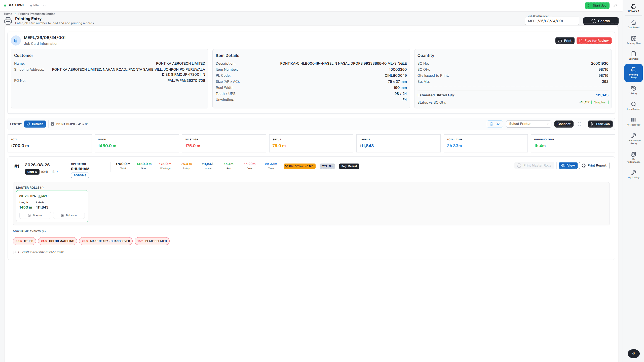Click the Surplus status badge
Screen dimensions: 644x362
pos(600,102)
